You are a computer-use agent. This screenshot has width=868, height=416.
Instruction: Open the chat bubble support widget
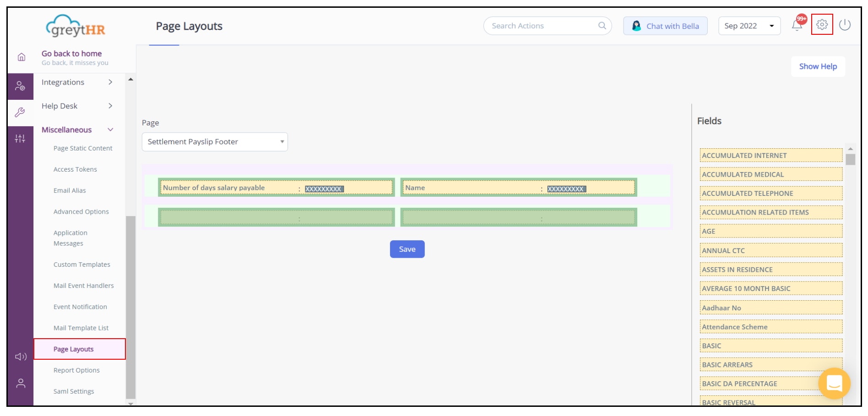click(834, 383)
